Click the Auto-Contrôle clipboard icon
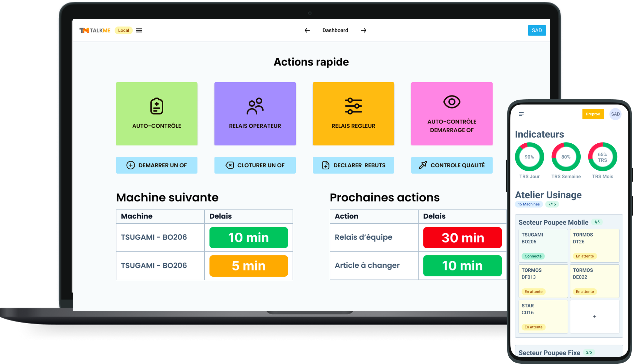The height and width of the screenshot is (364, 633). (x=157, y=106)
